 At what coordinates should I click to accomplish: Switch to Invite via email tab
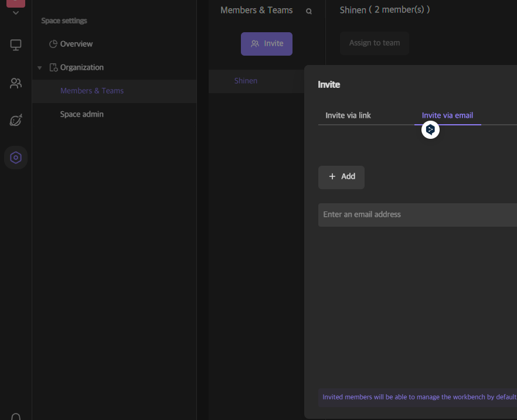point(447,115)
